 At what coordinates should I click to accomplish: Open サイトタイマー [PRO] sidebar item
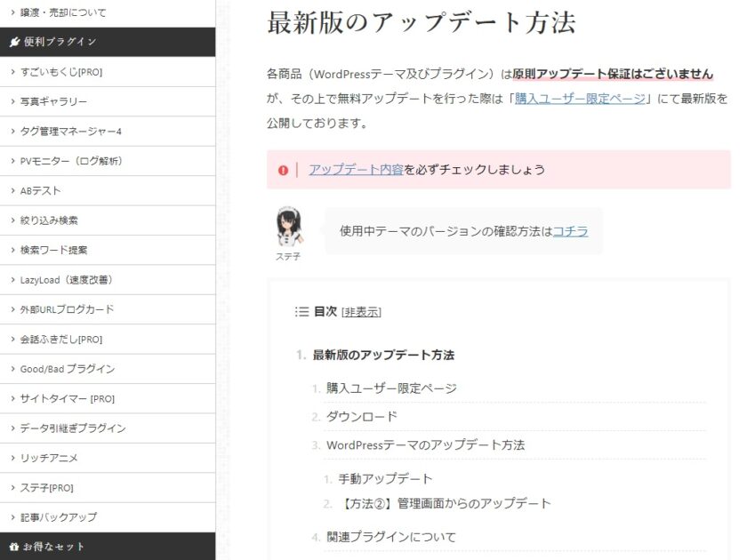(x=108, y=398)
